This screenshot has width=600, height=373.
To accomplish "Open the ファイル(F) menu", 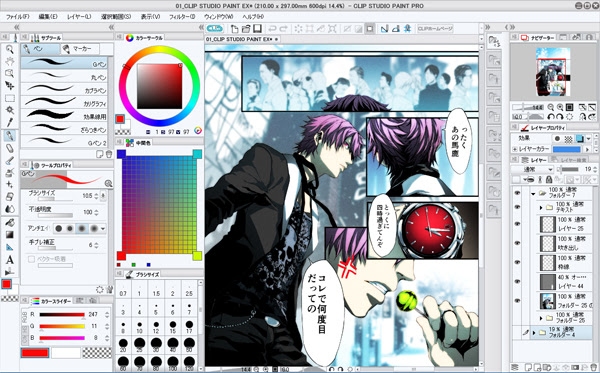I will click(17, 17).
